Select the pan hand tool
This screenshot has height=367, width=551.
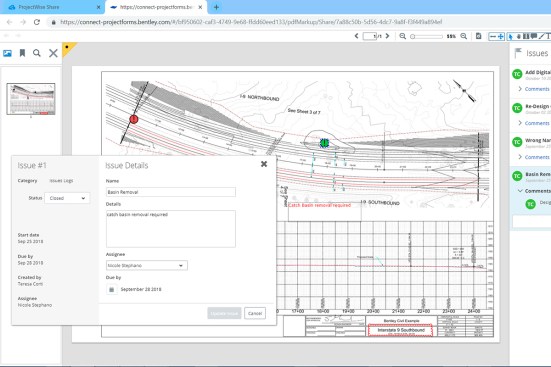point(518,36)
